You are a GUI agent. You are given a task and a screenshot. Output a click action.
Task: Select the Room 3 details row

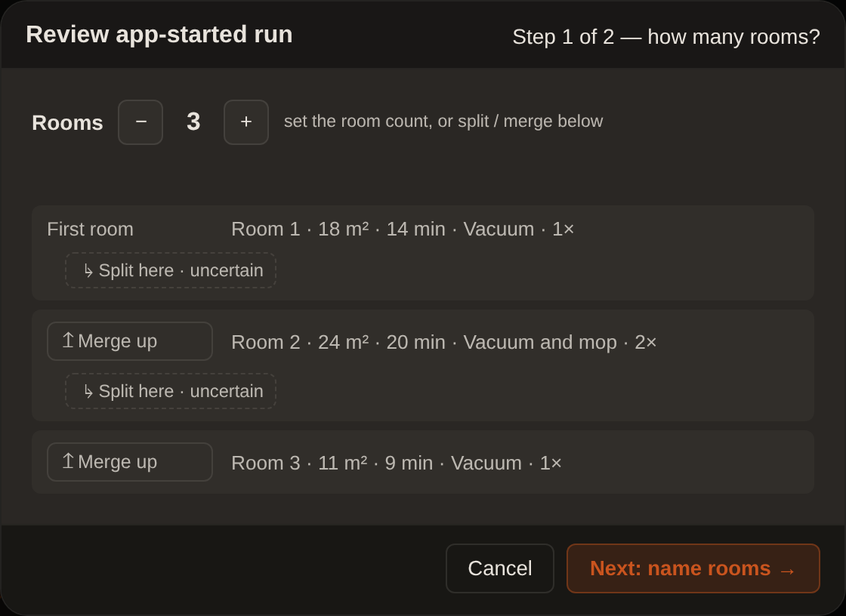(x=396, y=464)
